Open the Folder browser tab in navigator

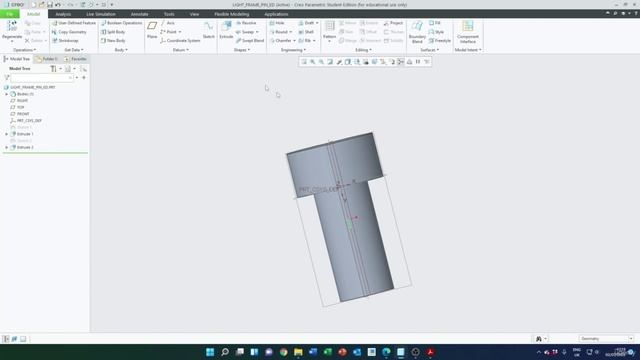click(x=47, y=59)
